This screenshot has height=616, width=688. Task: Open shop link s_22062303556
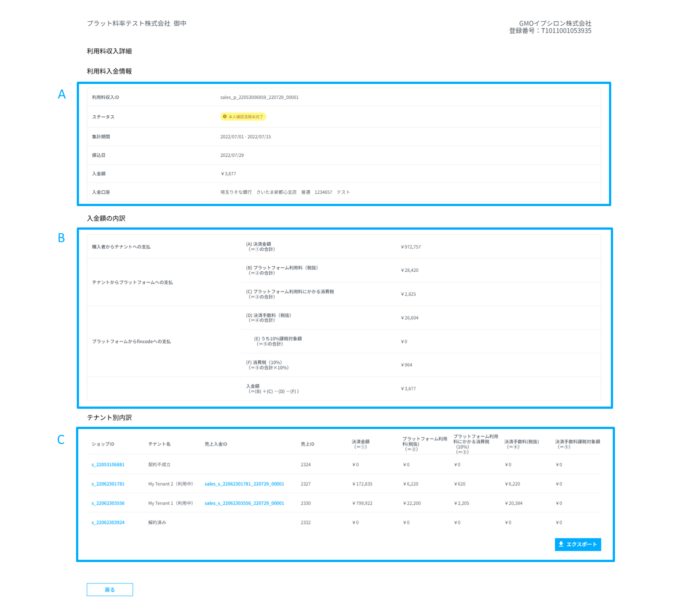(107, 503)
